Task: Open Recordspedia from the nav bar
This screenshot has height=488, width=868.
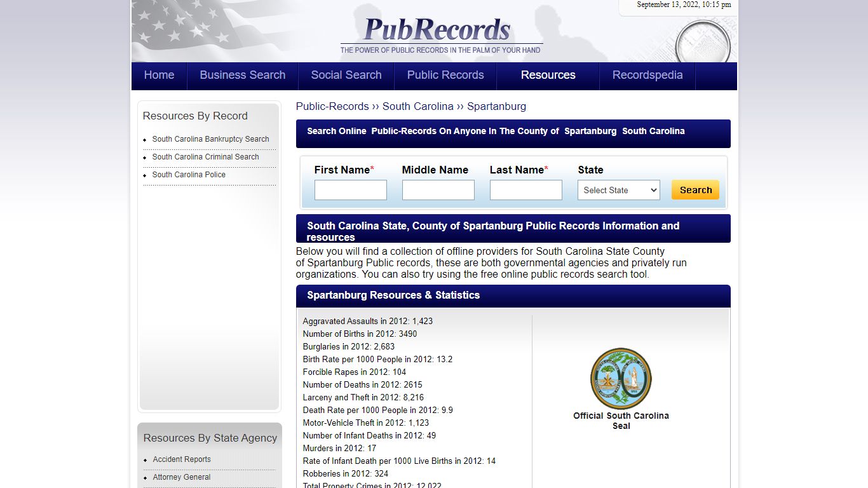Action: click(x=648, y=75)
